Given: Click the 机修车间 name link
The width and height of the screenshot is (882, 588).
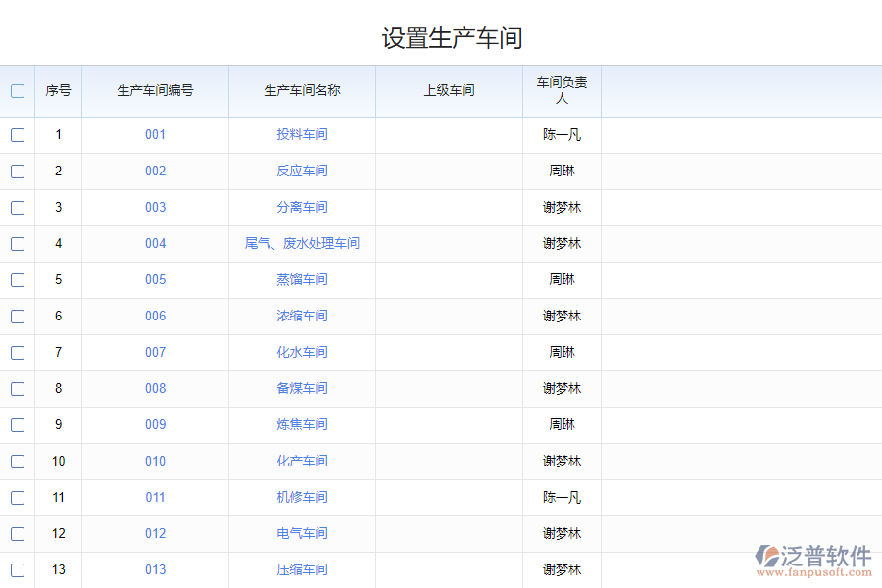Looking at the screenshot, I should click(x=302, y=498).
